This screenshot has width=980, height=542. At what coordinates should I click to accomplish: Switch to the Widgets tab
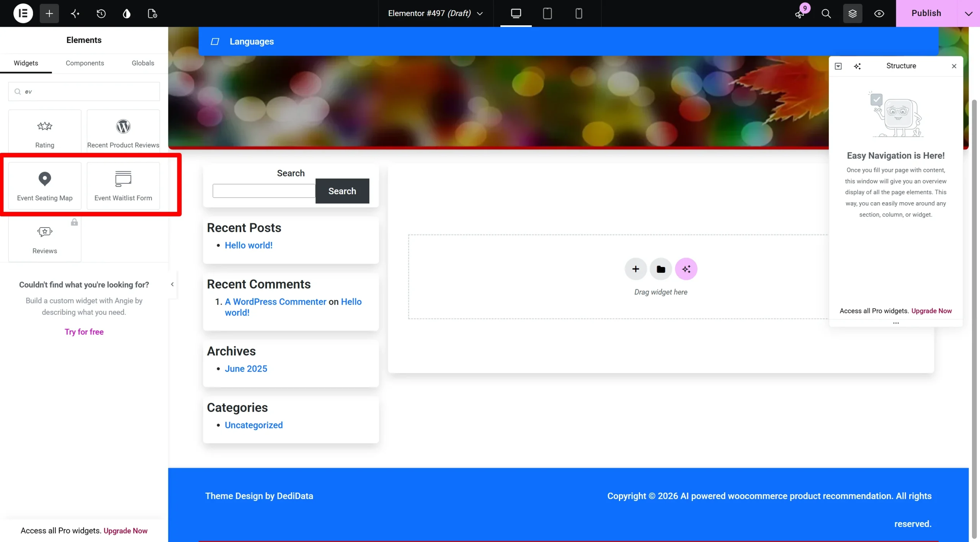(x=26, y=63)
